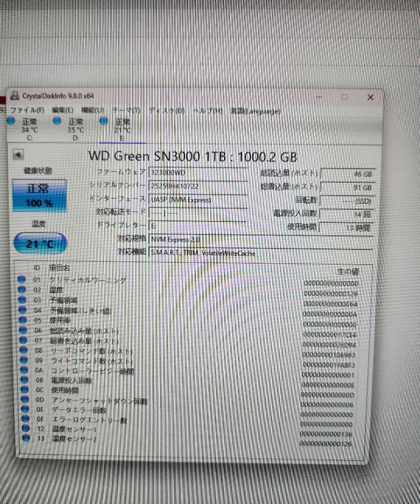
Task: Close the CrystalDiskInfo window
Action: pos(371,98)
